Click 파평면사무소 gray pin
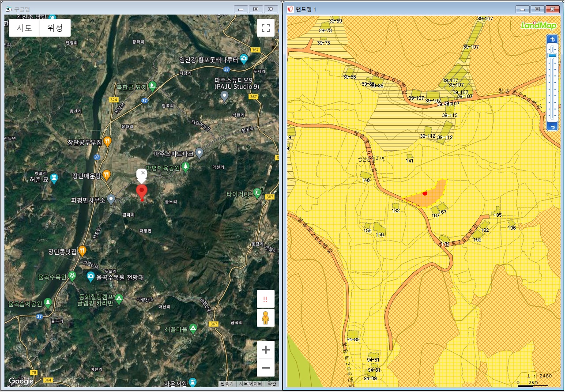This screenshot has height=392, width=565. coord(111,199)
